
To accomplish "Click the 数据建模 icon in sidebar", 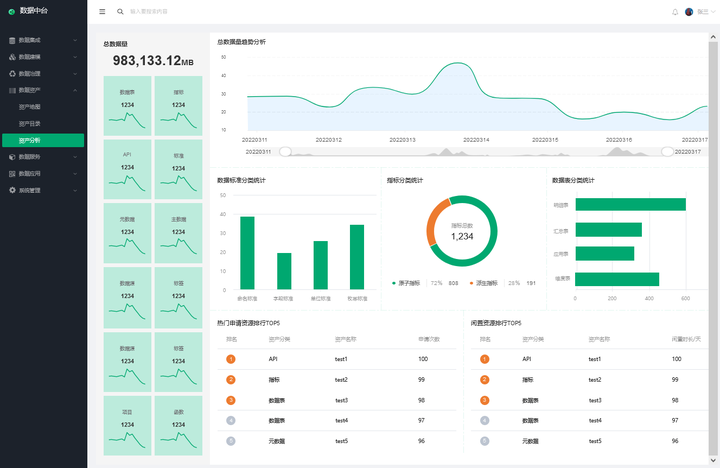I will 12,57.
